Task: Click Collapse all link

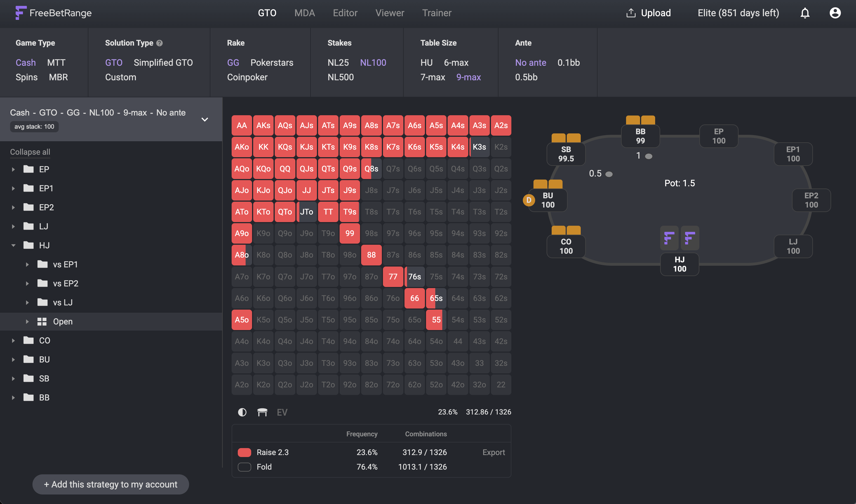Action: pyautogui.click(x=30, y=152)
